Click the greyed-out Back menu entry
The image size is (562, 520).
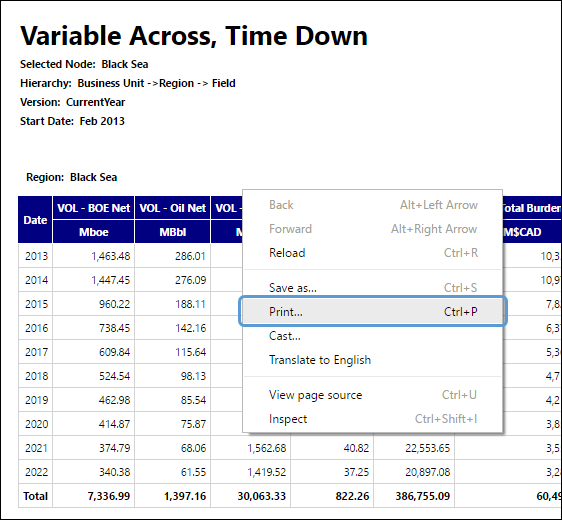[x=373, y=205]
